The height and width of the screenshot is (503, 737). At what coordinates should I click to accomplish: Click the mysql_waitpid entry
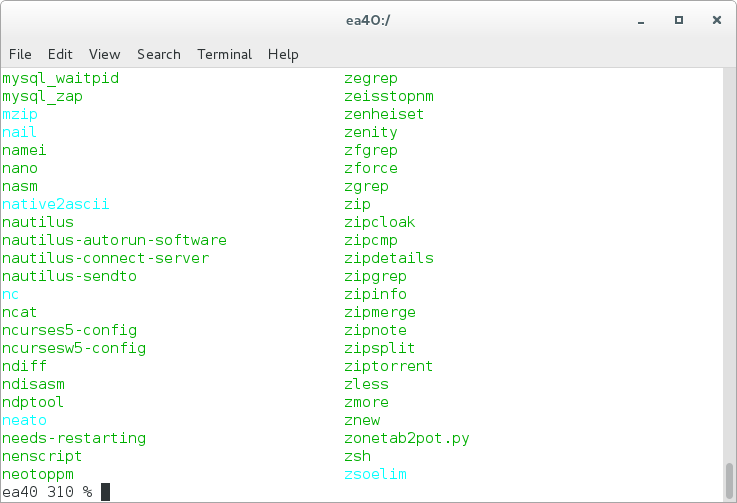coord(61,78)
